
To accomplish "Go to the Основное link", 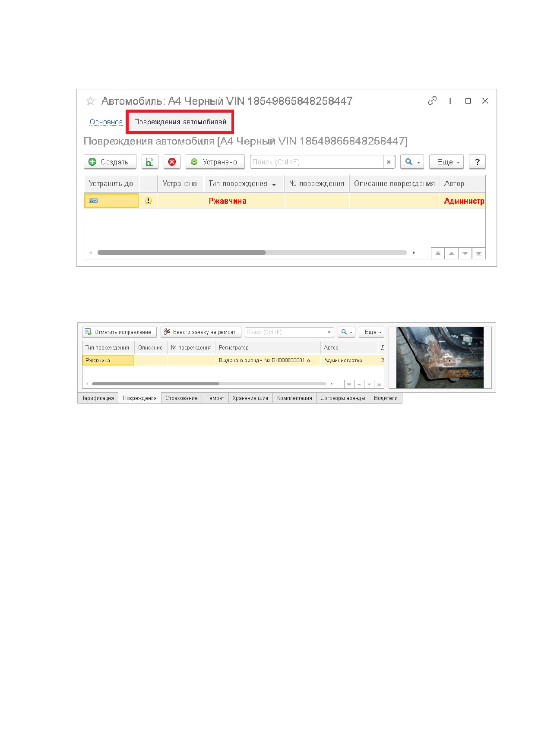I will [x=106, y=122].
